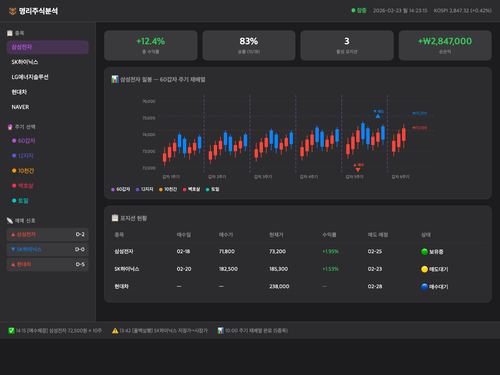Click the 71,800 buy price cell
Viewport: 500px width, 375px height.
point(227,251)
